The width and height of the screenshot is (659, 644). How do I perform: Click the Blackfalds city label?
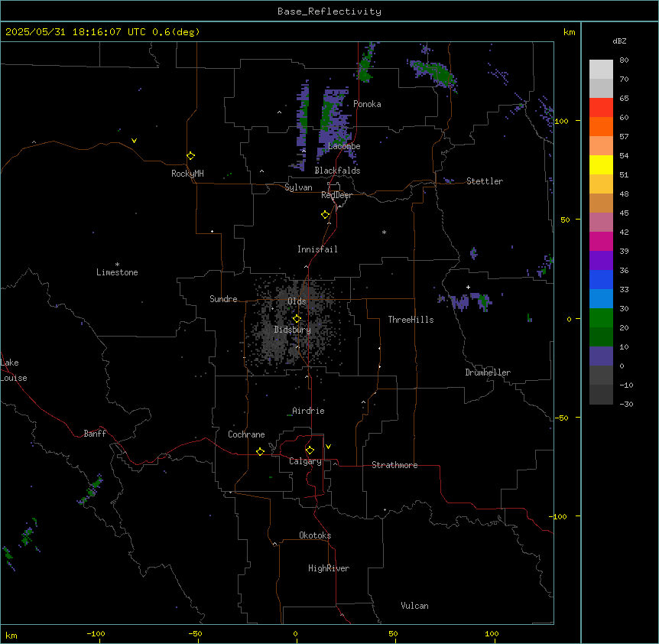pos(337,171)
